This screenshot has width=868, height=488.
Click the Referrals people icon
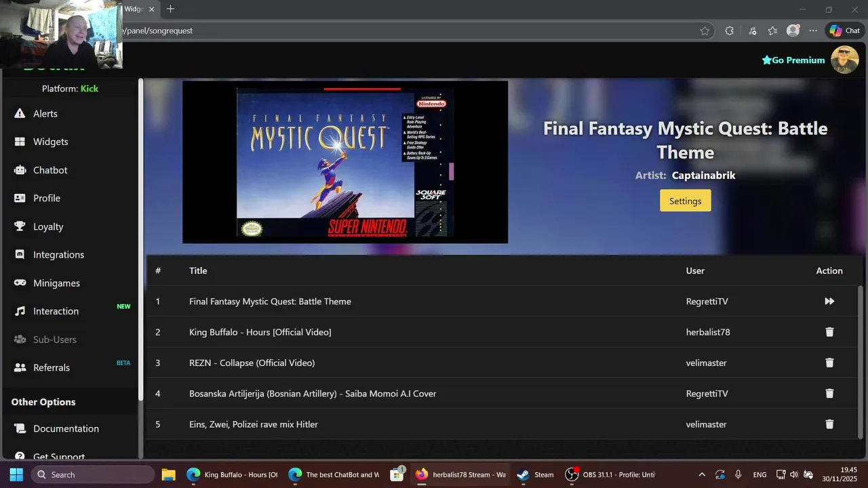tap(20, 367)
